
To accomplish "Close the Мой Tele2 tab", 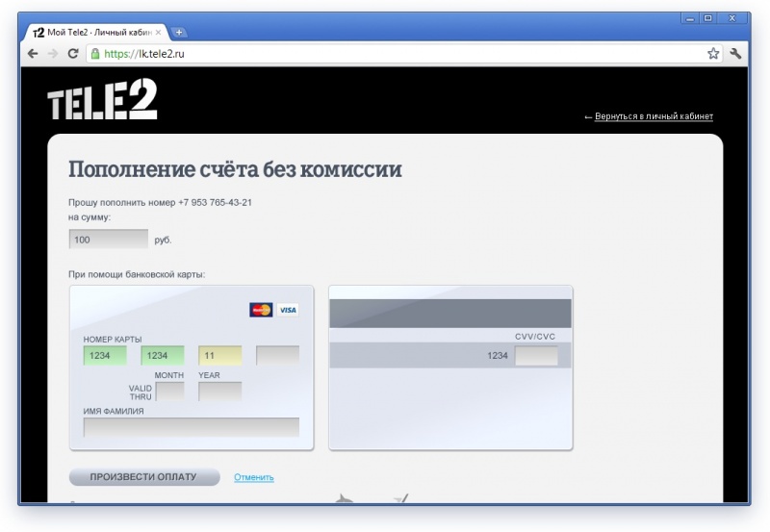I will coord(158,33).
